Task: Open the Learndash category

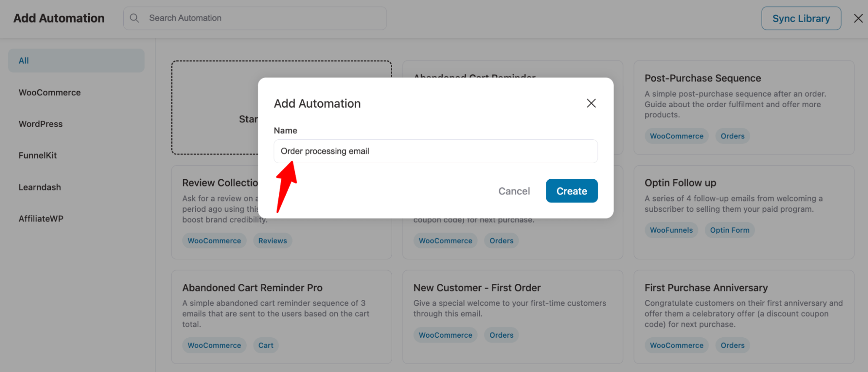Action: pos(40,187)
